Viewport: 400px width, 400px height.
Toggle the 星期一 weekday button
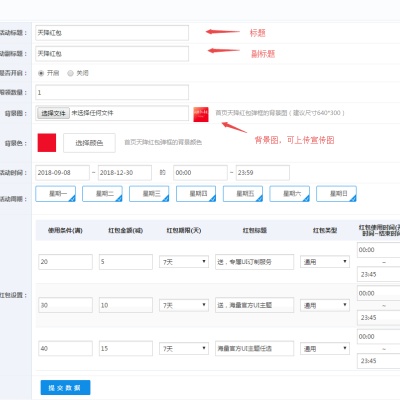pyautogui.click(x=56, y=194)
